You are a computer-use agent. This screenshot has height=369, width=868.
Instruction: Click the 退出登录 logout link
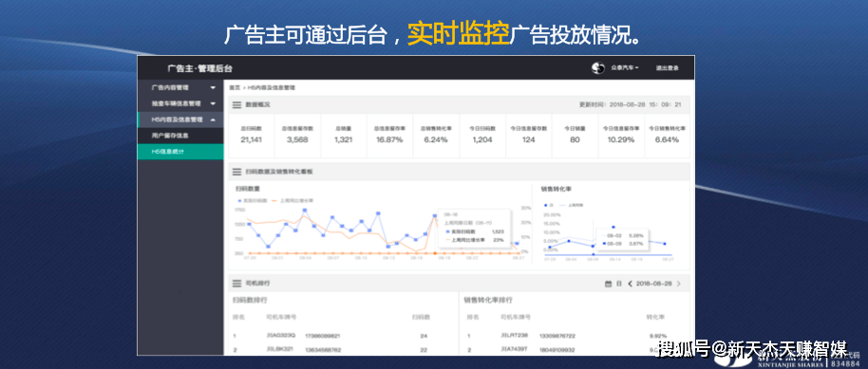click(667, 68)
